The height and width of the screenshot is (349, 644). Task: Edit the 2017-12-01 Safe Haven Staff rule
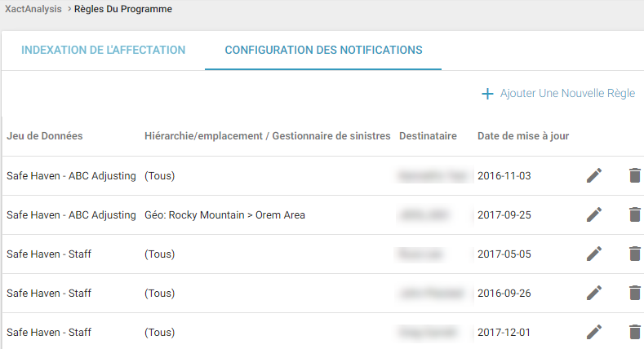[x=594, y=332]
